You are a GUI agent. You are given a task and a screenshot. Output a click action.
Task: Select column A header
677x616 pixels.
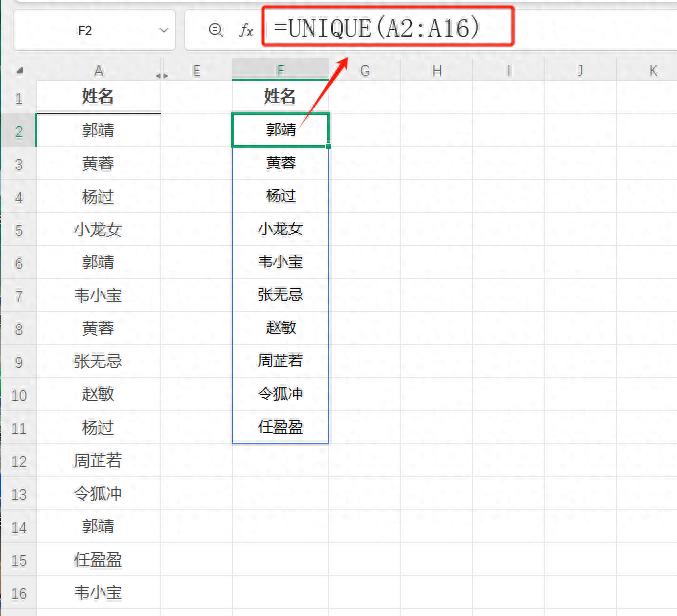click(x=98, y=70)
